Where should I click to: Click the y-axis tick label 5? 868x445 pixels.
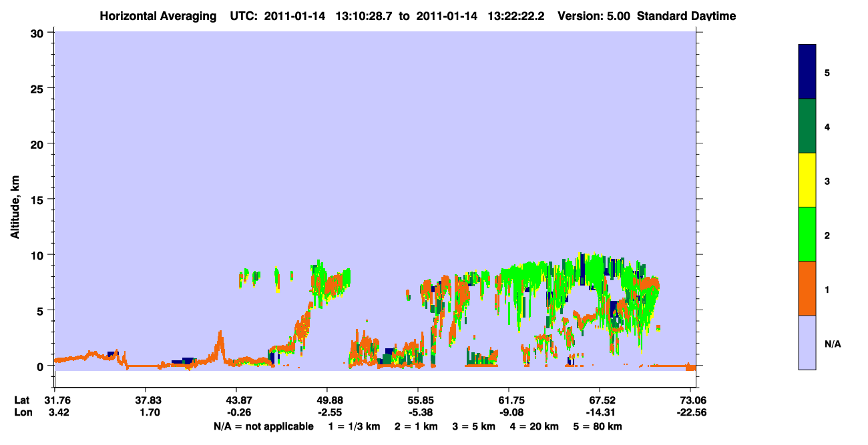[x=41, y=311]
